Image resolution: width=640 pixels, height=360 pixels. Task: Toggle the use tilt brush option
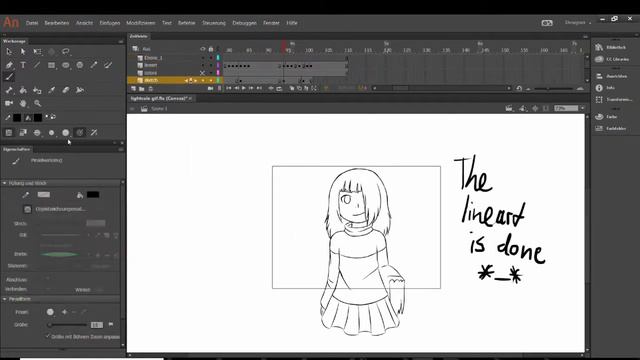(x=94, y=133)
